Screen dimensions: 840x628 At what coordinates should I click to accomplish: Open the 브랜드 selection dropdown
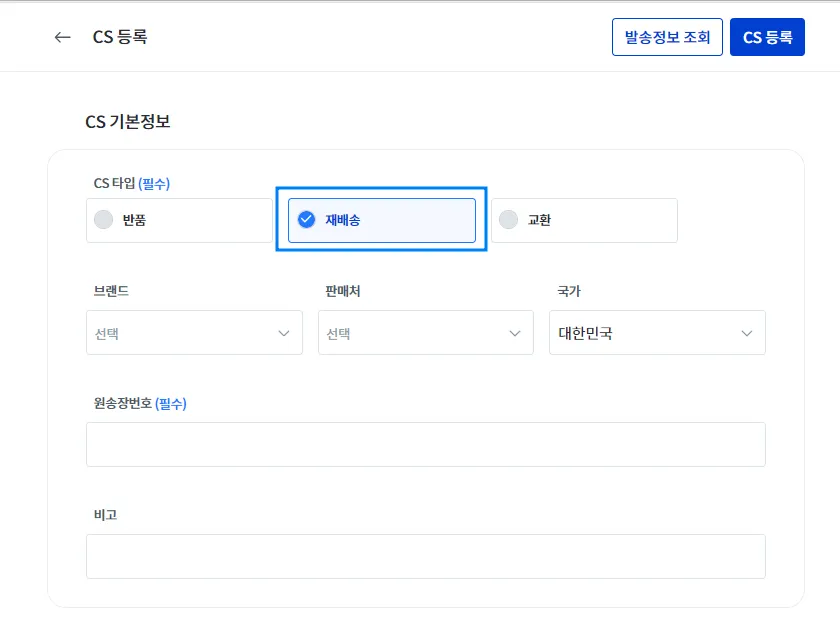194,333
